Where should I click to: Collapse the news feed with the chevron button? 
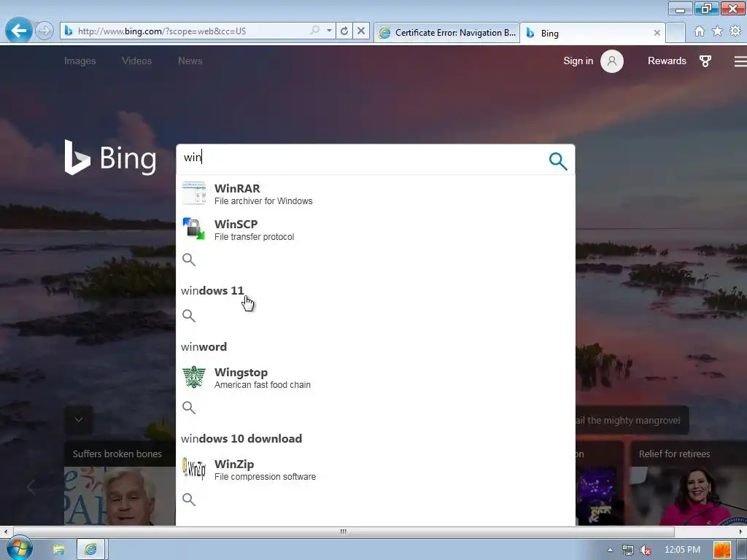[79, 419]
